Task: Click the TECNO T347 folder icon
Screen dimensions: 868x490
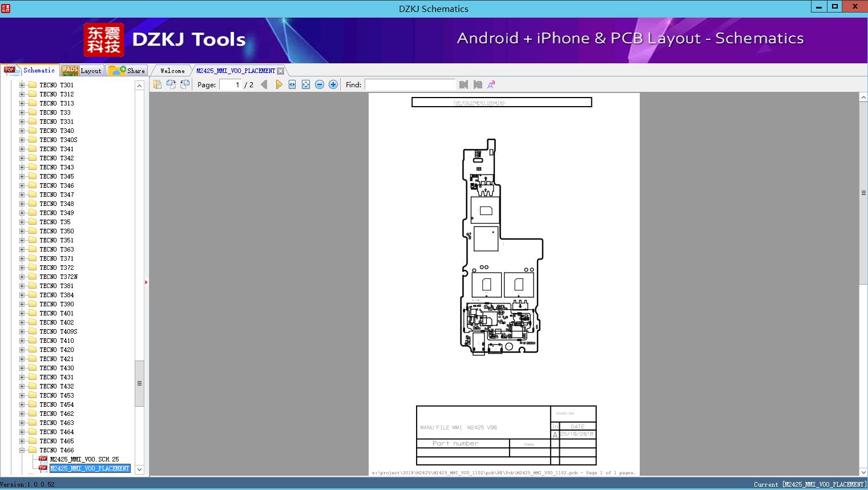Action: (33, 195)
